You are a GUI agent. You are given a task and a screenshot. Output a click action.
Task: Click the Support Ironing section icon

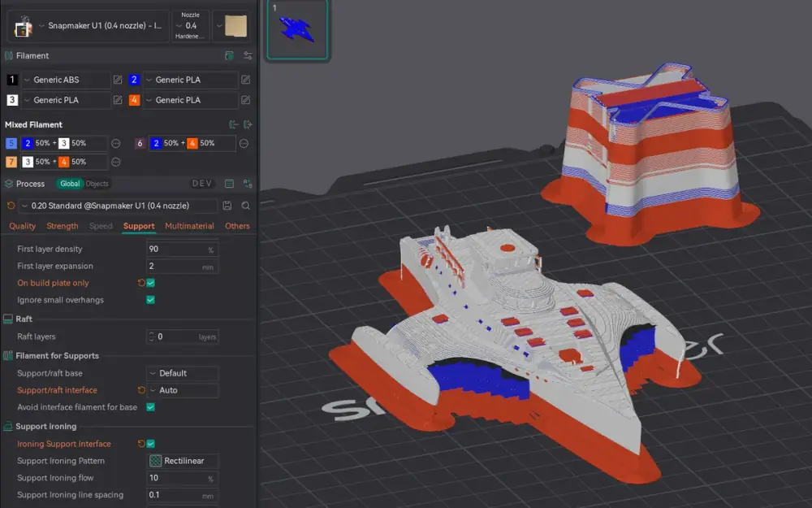[8, 427]
